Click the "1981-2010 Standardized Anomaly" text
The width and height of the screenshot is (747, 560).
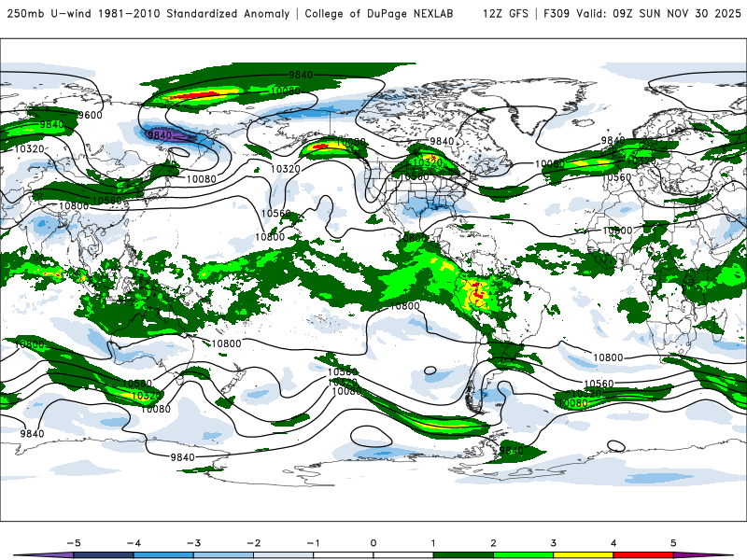[x=194, y=13]
